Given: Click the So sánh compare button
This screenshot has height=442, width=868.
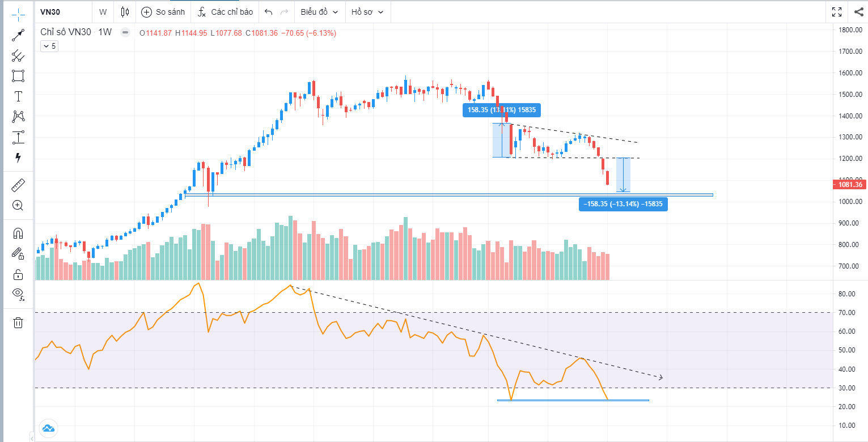Looking at the screenshot, I should click(163, 12).
